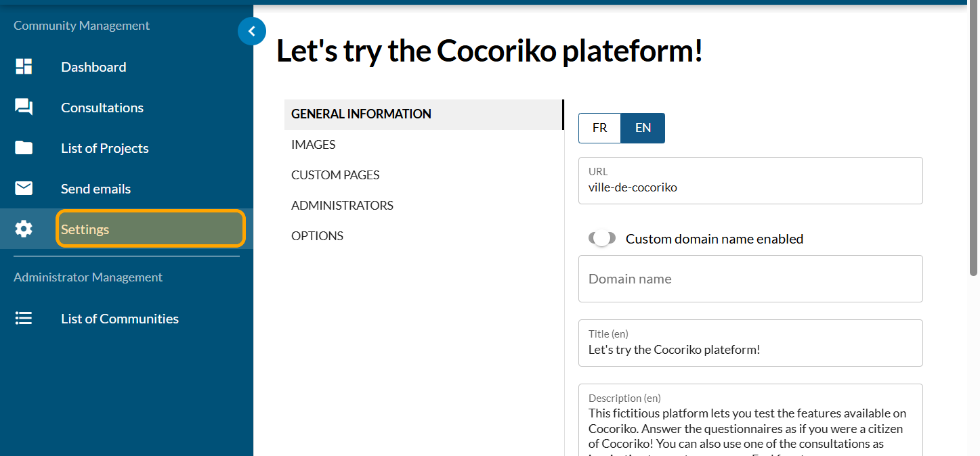This screenshot has height=456, width=980.
Task: Click the Send emails envelope icon
Action: 24,188
